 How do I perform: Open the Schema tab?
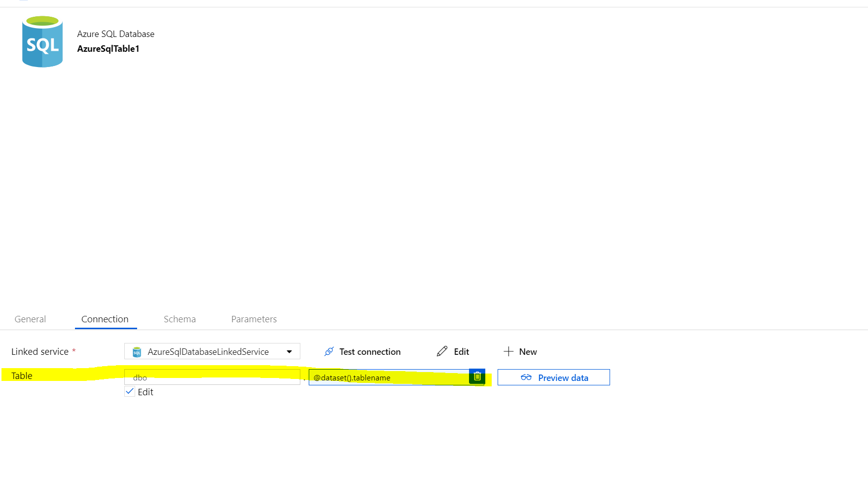(x=180, y=319)
